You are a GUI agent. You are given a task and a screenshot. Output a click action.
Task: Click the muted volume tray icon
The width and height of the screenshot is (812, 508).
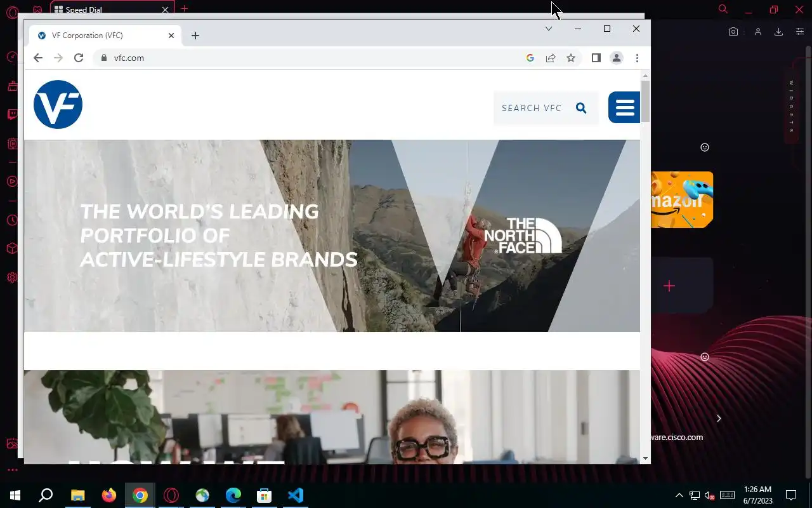pos(710,496)
